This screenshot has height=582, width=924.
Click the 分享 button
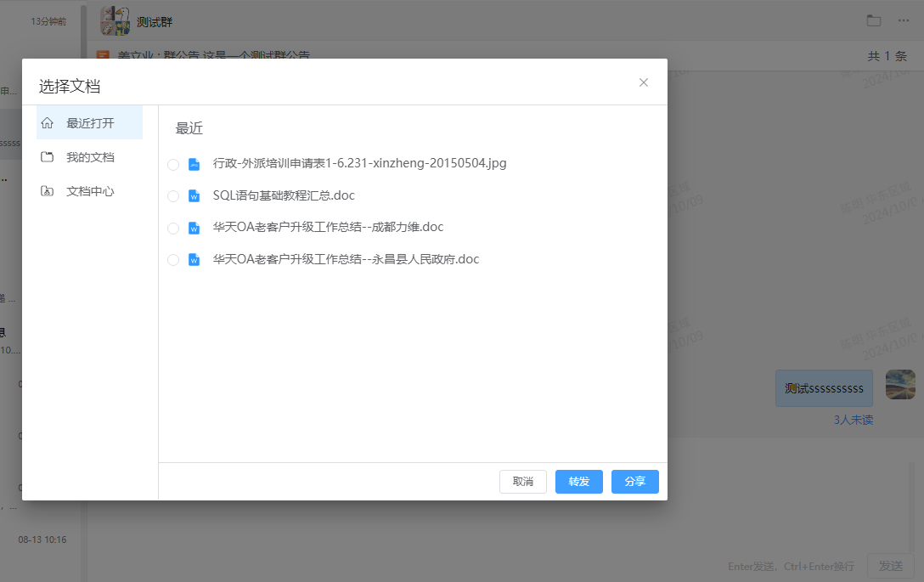click(x=634, y=482)
